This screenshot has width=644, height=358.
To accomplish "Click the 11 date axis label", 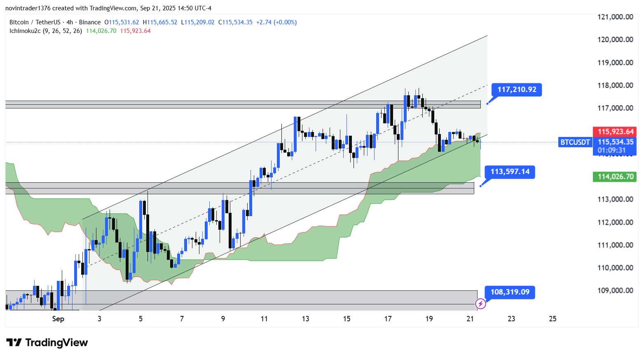I will click(x=264, y=319).
